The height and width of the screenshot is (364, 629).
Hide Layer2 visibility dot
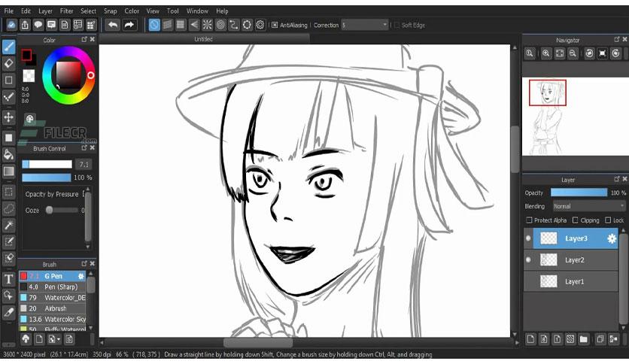(528, 259)
